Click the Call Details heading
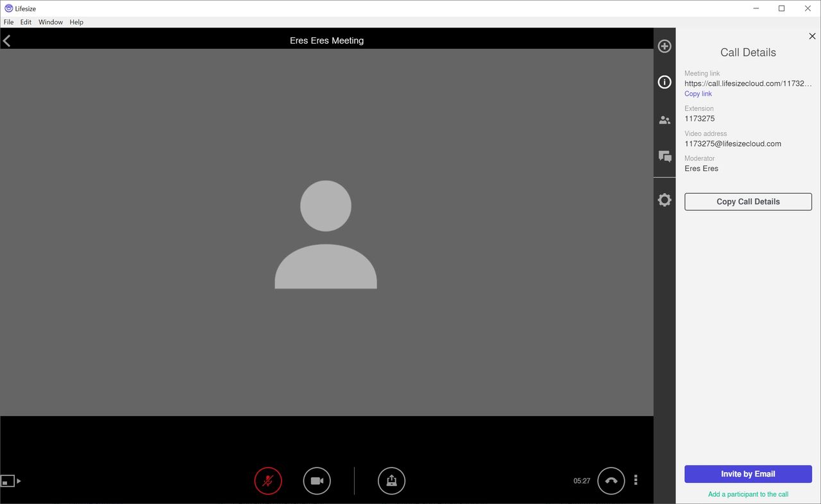The width and height of the screenshot is (821, 504). pyautogui.click(x=748, y=53)
